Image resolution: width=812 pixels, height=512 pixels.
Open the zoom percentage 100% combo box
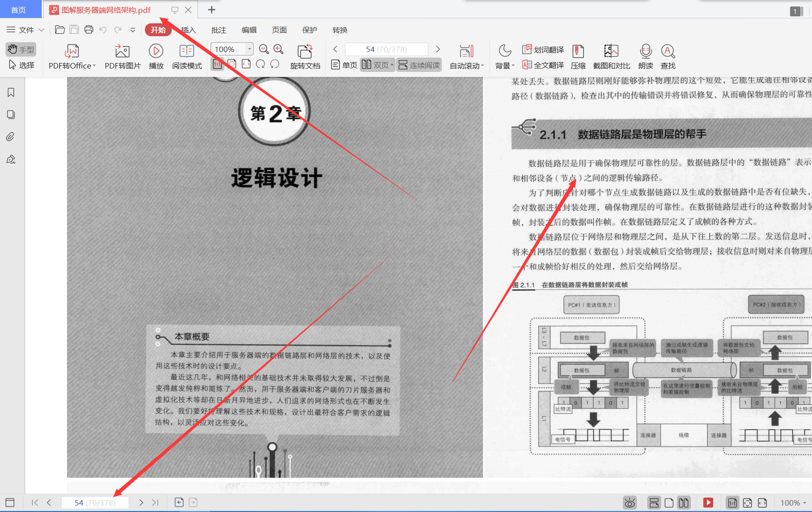click(232, 49)
